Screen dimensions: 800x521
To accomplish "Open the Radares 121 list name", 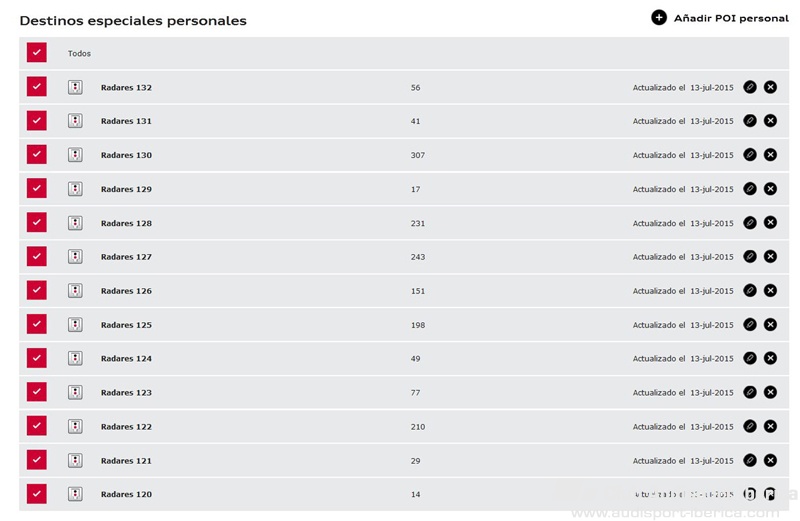I will (126, 461).
